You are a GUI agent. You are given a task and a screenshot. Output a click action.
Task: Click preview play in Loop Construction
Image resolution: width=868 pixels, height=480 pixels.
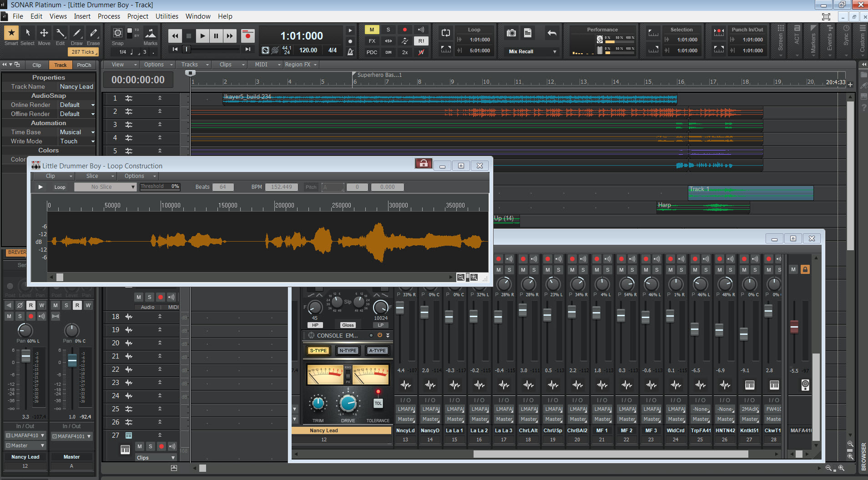click(40, 187)
